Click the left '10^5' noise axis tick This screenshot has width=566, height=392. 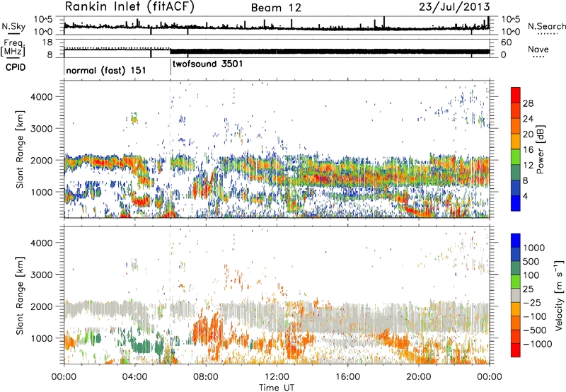point(43,19)
